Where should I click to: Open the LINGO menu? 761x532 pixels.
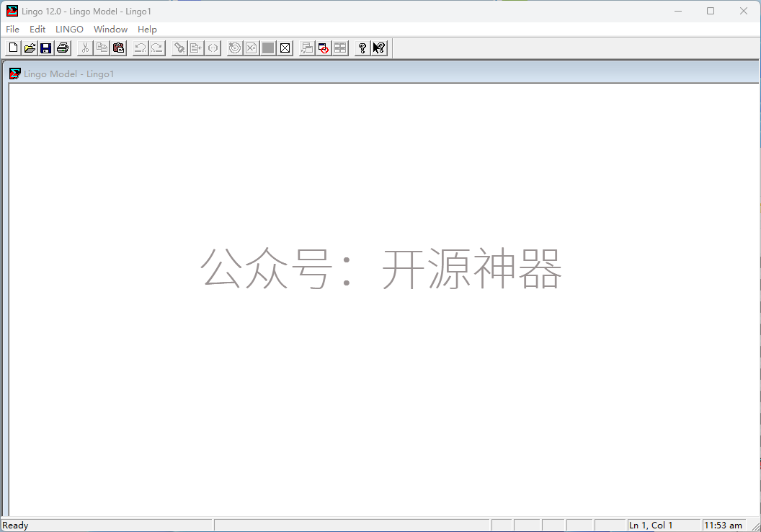[69, 29]
